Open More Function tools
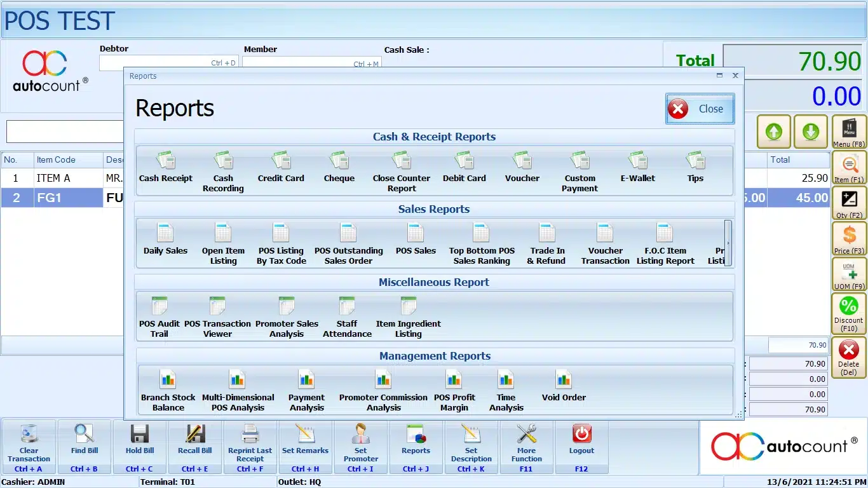Screen dimensions: 868x488 coord(526,447)
